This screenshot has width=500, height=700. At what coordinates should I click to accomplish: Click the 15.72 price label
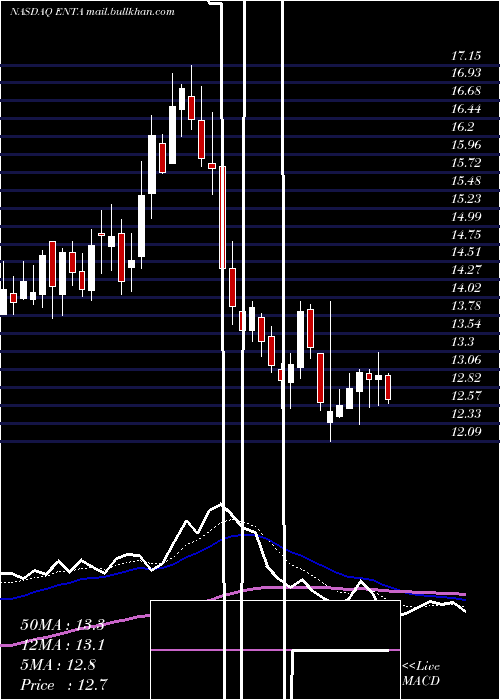[x=466, y=162]
